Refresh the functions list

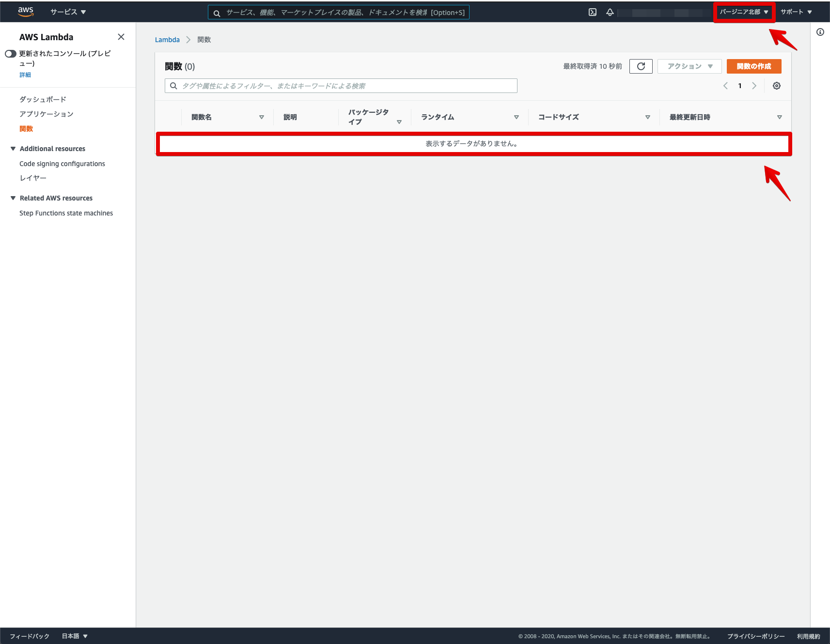coord(641,66)
